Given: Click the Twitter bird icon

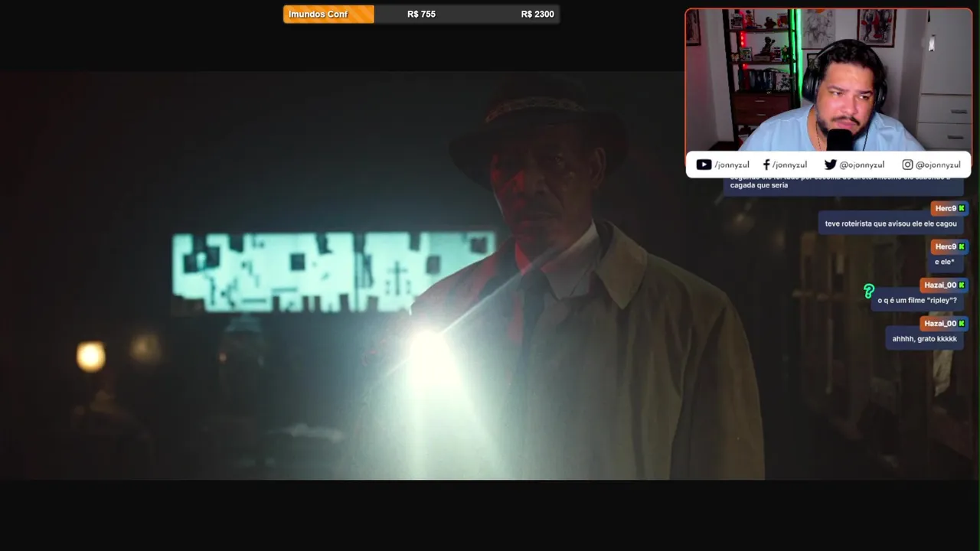Looking at the screenshot, I should pyautogui.click(x=830, y=165).
